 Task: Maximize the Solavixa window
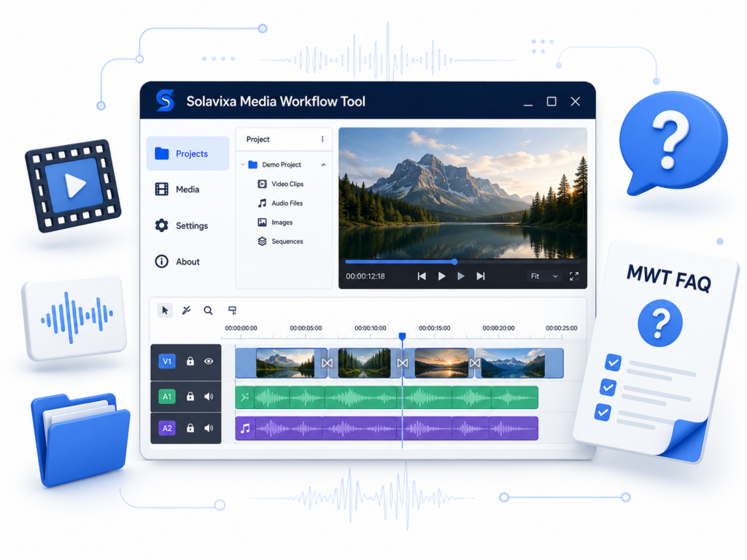tap(551, 101)
